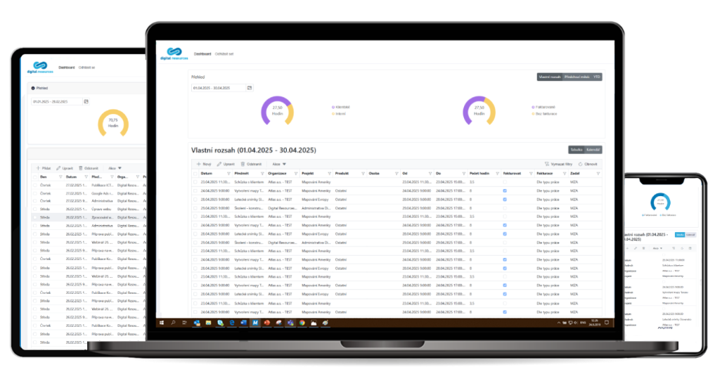Screen dimensions: 722x367
Task: Toggle the select-all checkbox in laptop table header
Action: [x=195, y=174]
